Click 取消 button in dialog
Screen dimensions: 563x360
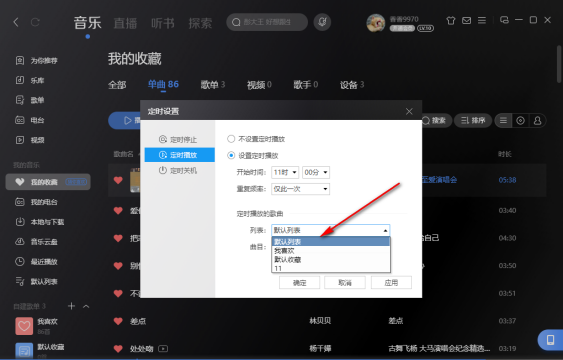pyautogui.click(x=345, y=282)
